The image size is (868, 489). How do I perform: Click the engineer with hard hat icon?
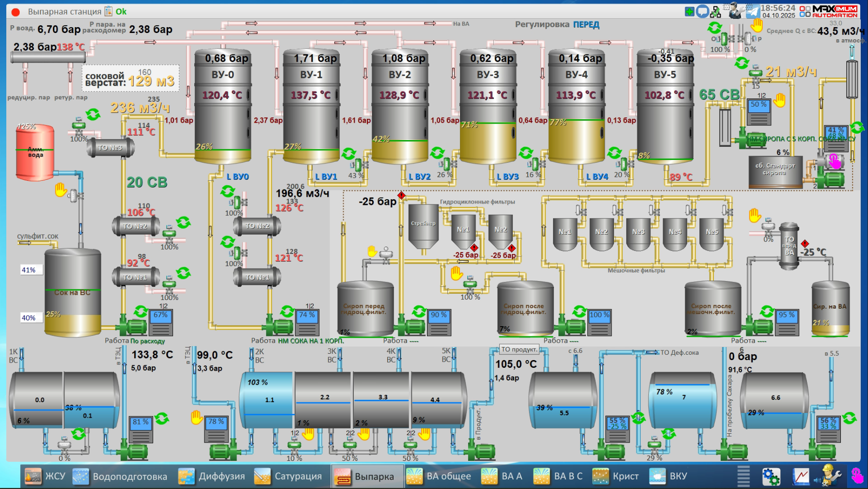(829, 476)
